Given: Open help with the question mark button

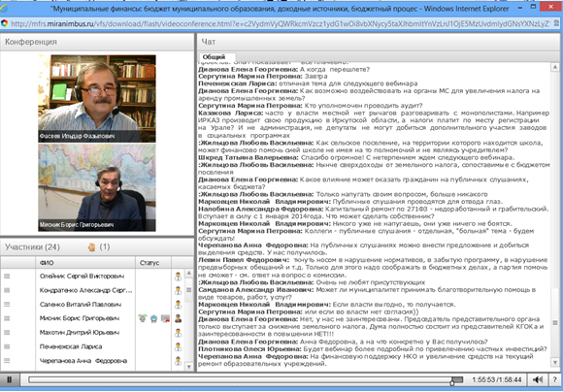Looking at the screenshot, I should point(555,379).
